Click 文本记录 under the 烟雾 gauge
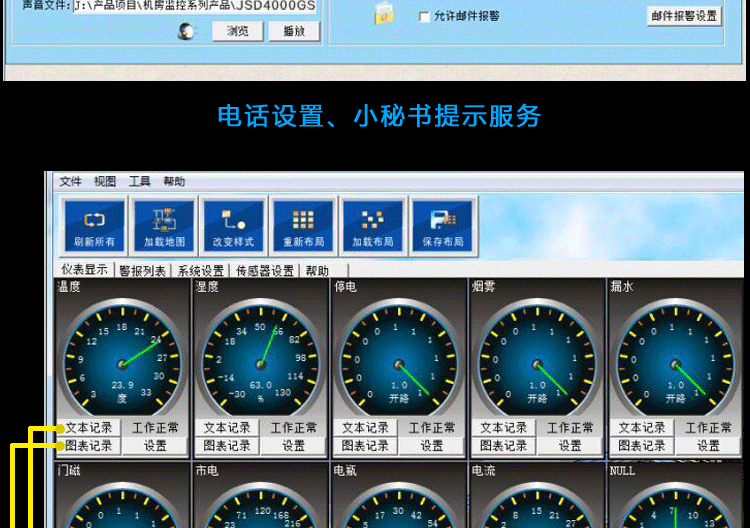The height and width of the screenshot is (528, 750). tap(504, 428)
